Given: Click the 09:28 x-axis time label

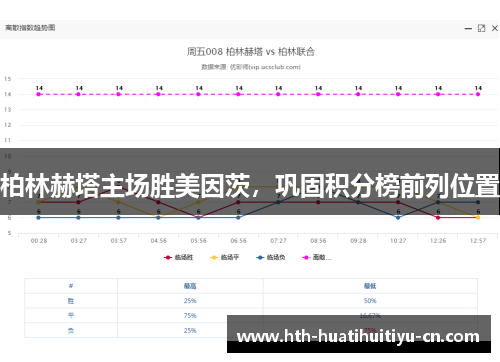Looking at the screenshot, I should (358, 241).
